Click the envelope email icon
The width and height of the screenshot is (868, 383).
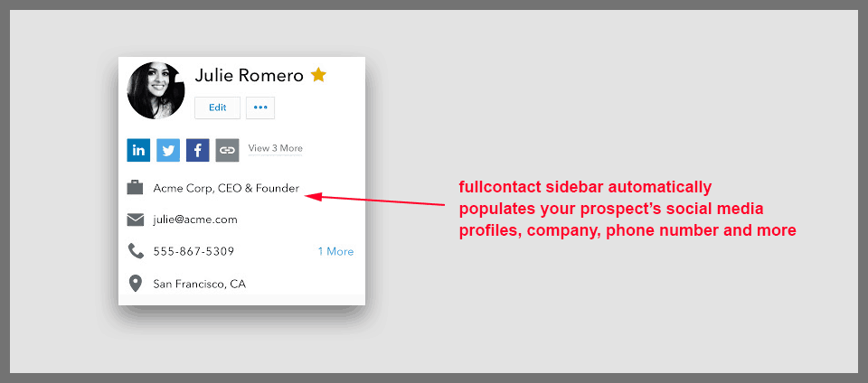point(136,220)
